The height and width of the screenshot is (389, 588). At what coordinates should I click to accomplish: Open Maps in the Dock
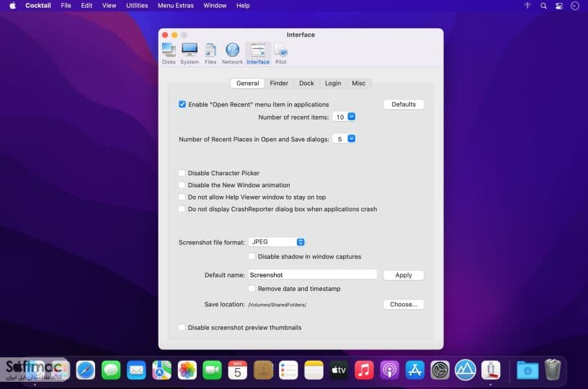[x=161, y=370]
